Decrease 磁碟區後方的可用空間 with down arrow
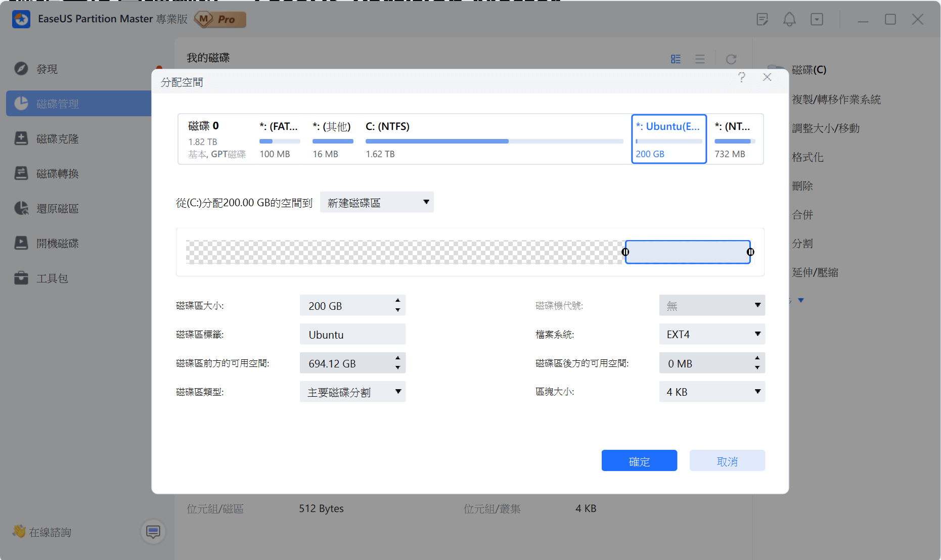Viewport: 941px width, 560px height. [757, 368]
